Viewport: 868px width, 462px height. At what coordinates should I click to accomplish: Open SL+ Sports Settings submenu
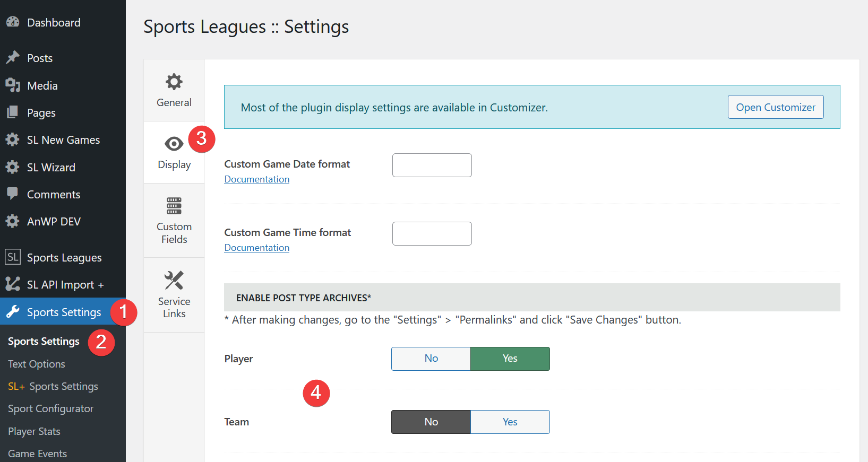[53, 386]
